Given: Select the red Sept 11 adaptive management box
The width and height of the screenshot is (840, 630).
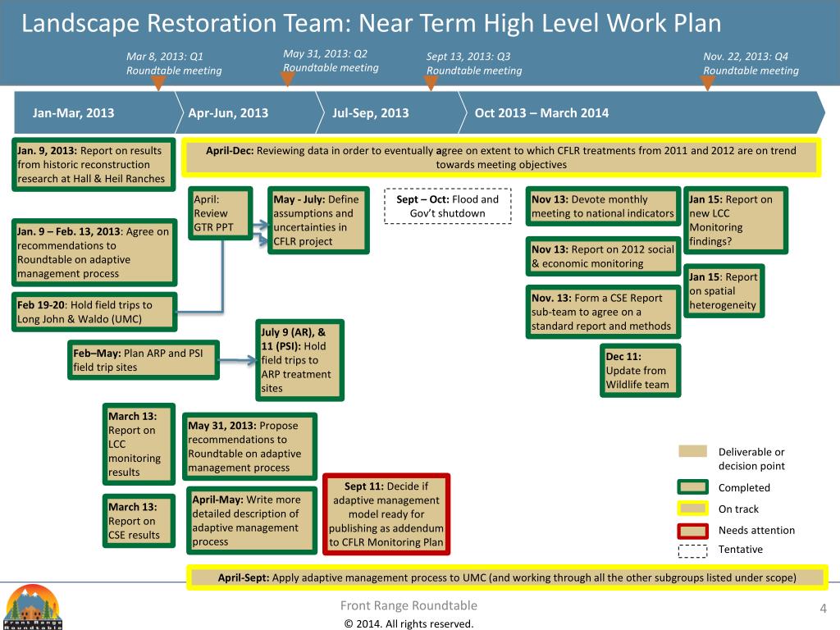Looking at the screenshot, I should (386, 514).
